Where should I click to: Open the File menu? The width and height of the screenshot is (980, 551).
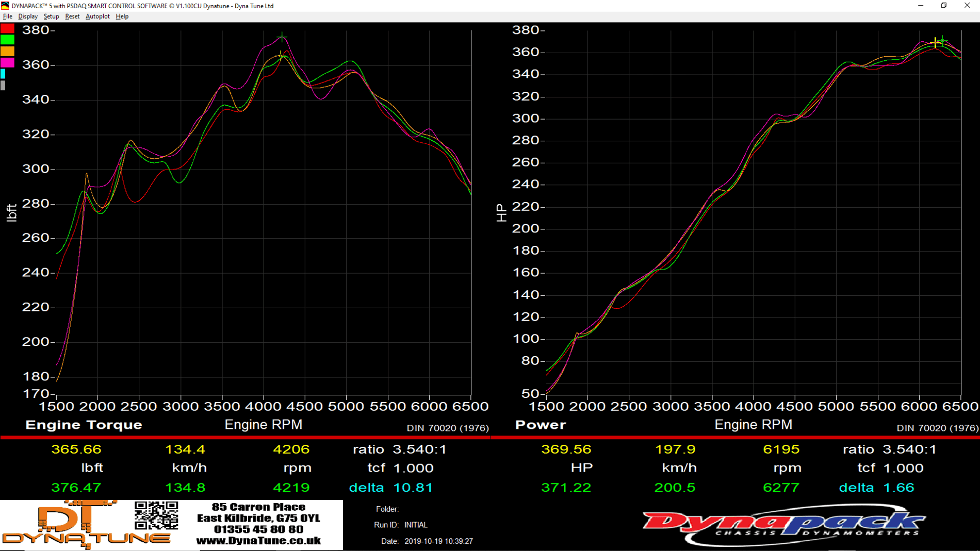point(7,16)
